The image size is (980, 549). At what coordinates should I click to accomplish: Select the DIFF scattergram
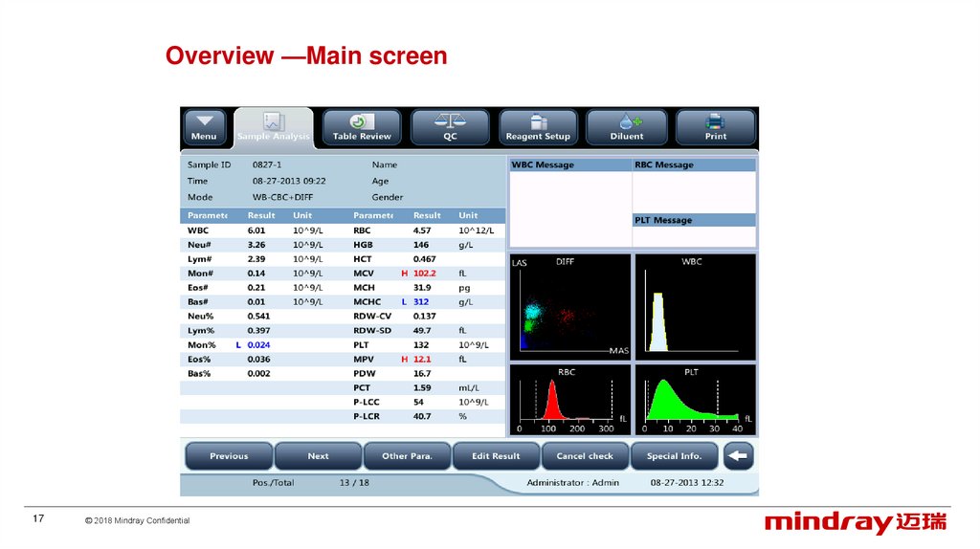click(570, 307)
